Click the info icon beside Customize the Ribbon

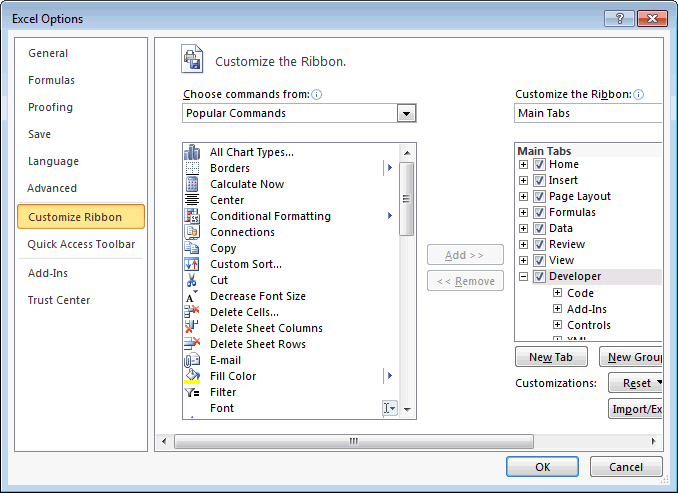click(x=638, y=94)
